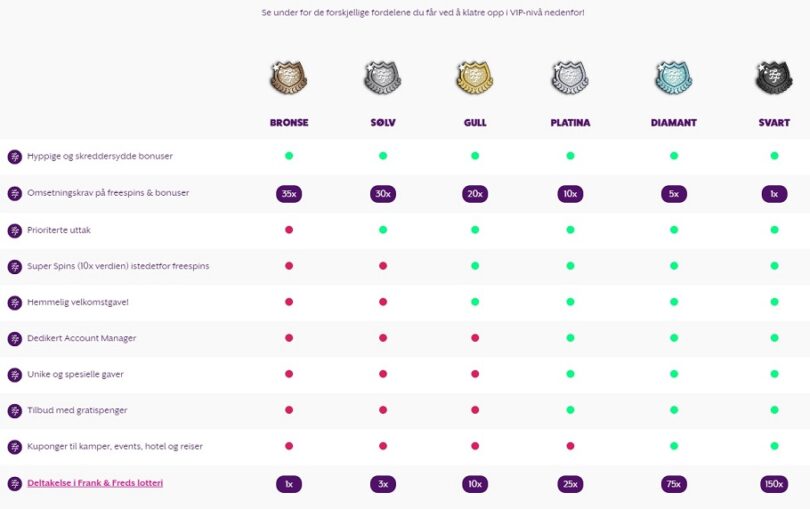
Task: Click the 25x lottery badge under Platina
Action: tap(570, 484)
